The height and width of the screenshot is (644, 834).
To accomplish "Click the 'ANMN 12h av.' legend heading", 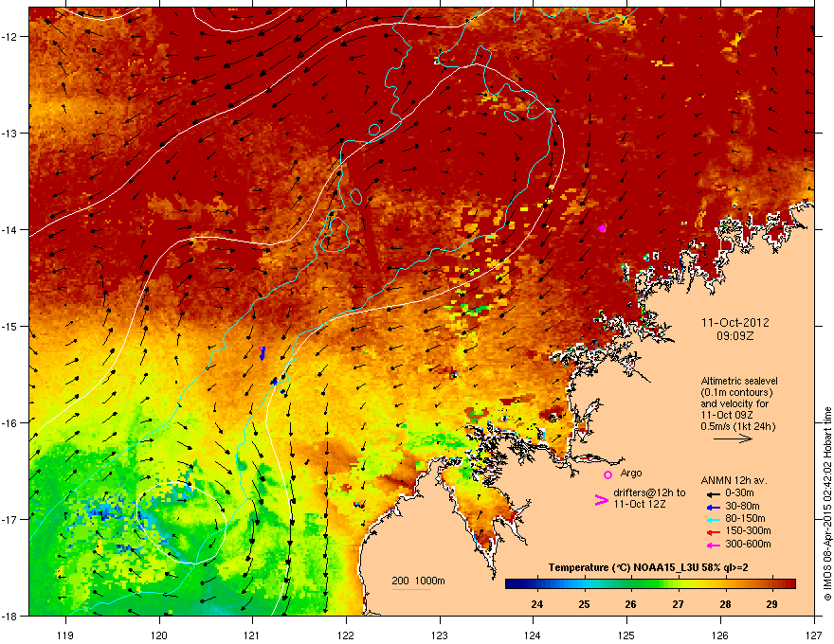I will tap(734, 480).
